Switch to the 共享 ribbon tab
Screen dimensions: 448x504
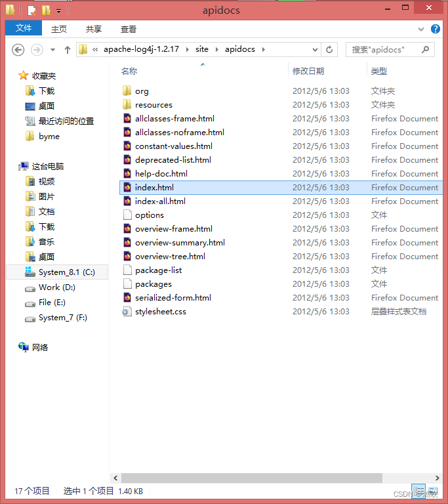coord(94,30)
